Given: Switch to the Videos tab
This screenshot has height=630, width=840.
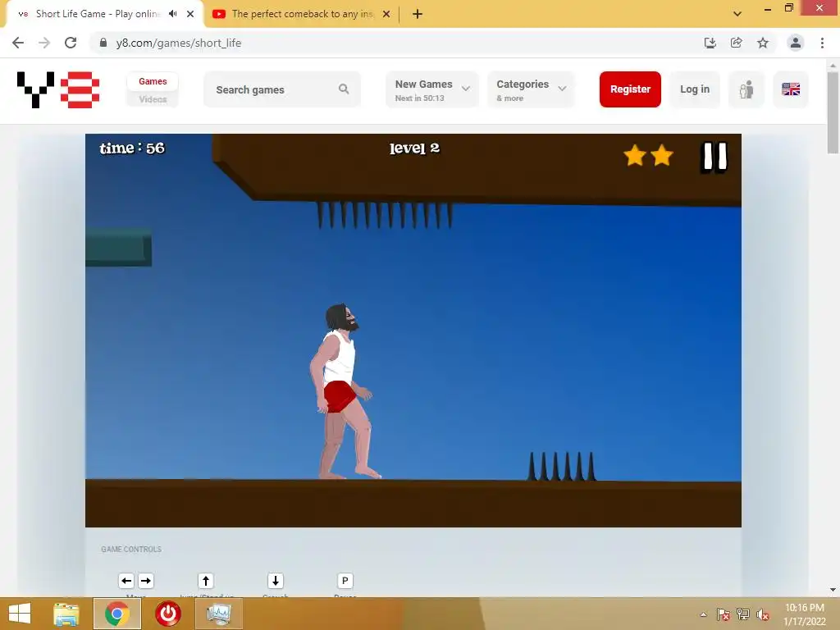Looking at the screenshot, I should pyautogui.click(x=153, y=99).
